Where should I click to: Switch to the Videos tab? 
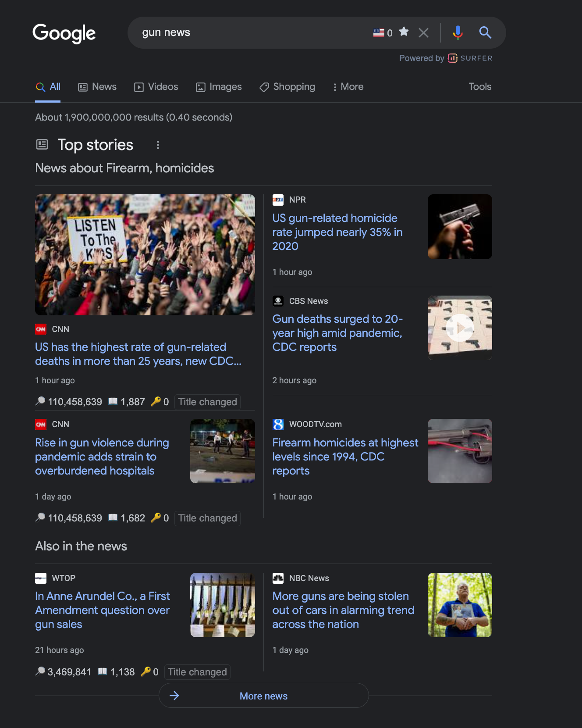click(156, 87)
